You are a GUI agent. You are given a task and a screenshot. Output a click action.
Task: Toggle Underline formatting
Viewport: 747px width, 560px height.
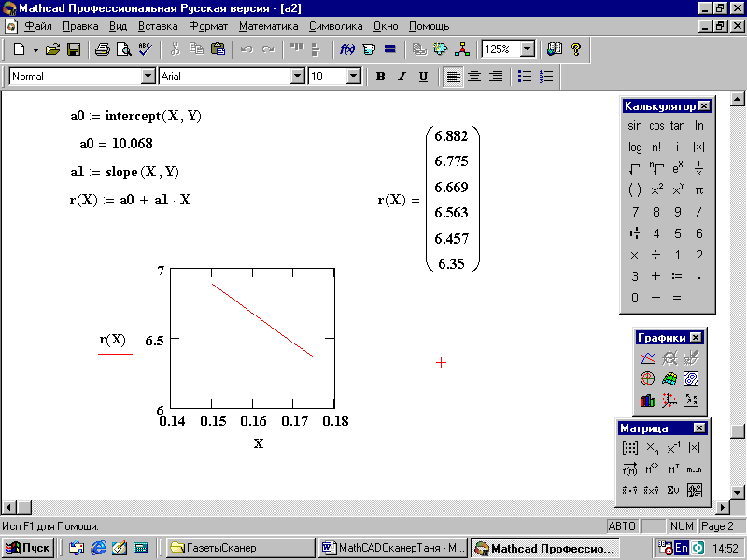coord(423,77)
